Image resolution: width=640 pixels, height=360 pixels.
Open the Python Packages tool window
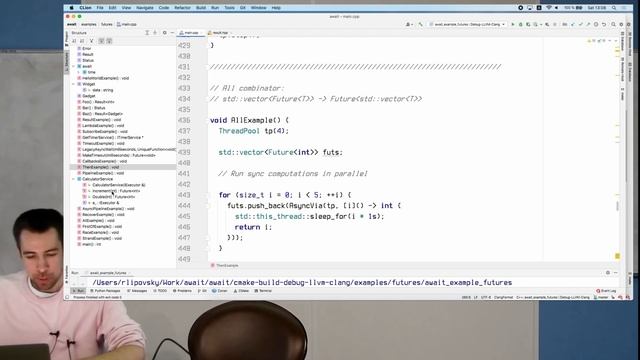[105, 291]
